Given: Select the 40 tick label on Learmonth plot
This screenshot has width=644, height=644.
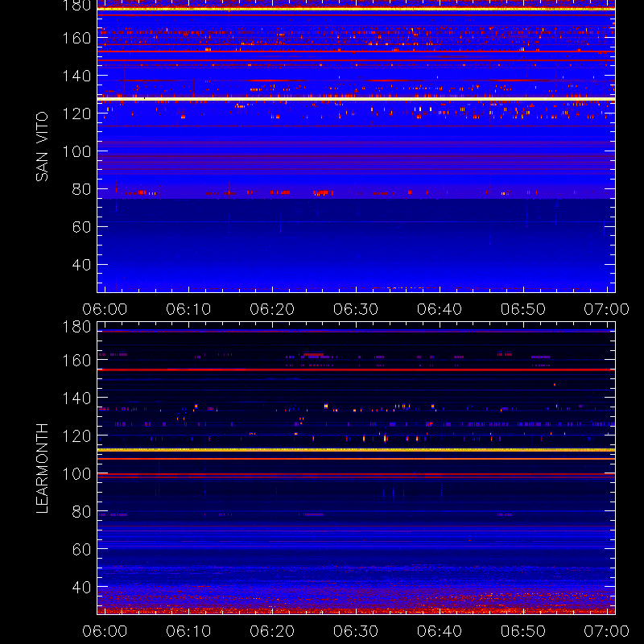Looking at the screenshot, I should tap(82, 588).
